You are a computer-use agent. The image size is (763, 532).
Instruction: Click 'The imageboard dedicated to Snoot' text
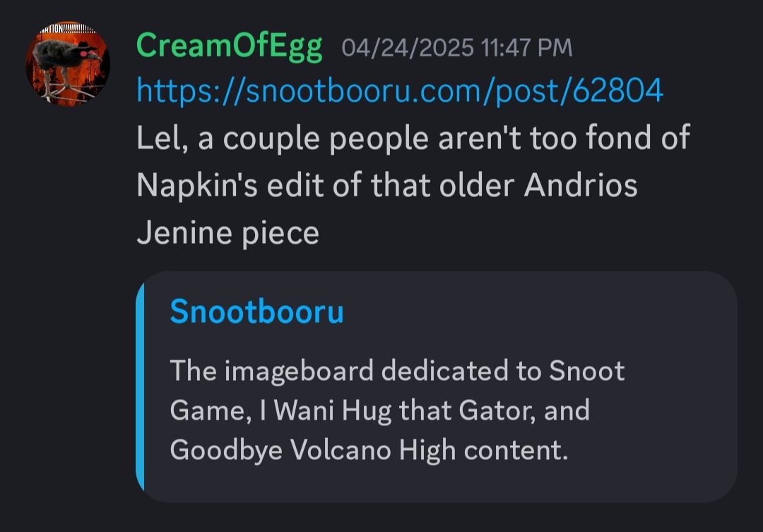pos(397,372)
